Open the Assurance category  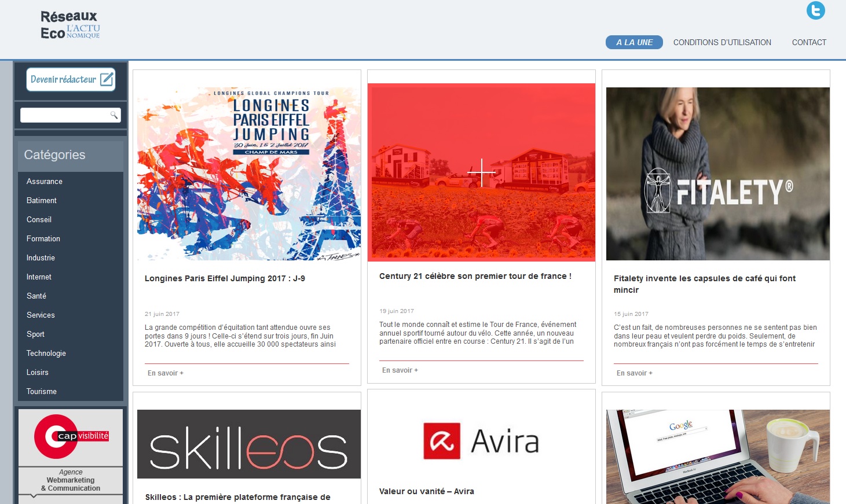pyautogui.click(x=45, y=181)
